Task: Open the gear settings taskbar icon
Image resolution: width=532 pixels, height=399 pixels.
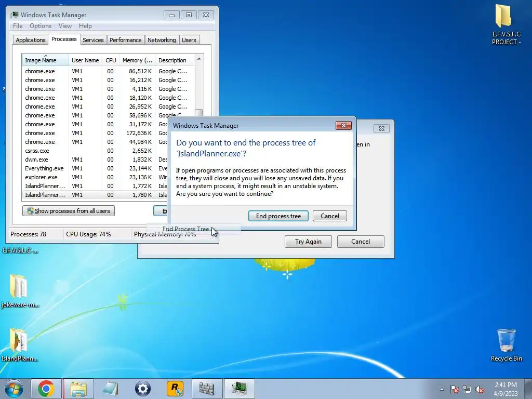Action: point(143,389)
